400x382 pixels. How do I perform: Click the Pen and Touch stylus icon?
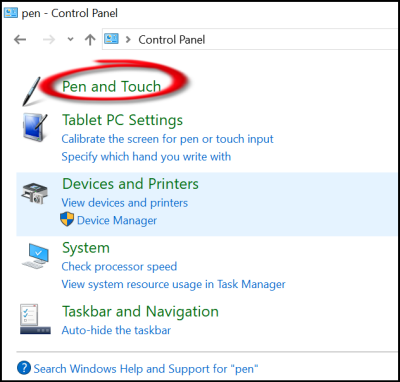pos(31,91)
